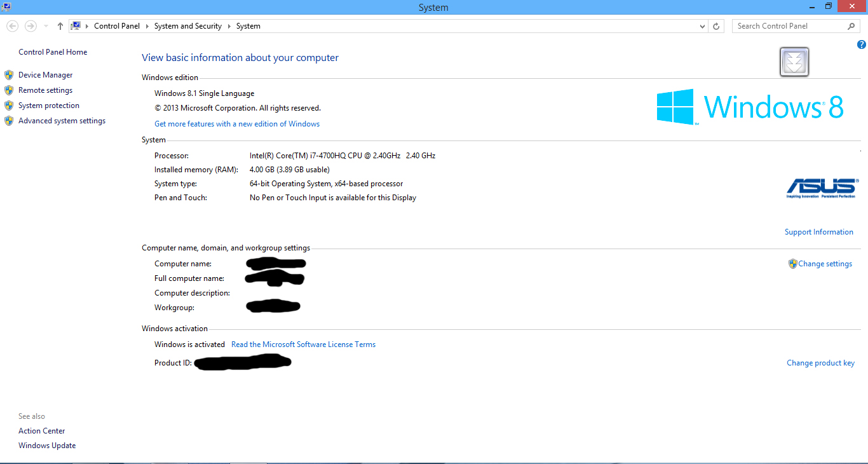Click 'View basic information about your computer' heading
Viewport: 868px width, 464px height.
tap(240, 58)
